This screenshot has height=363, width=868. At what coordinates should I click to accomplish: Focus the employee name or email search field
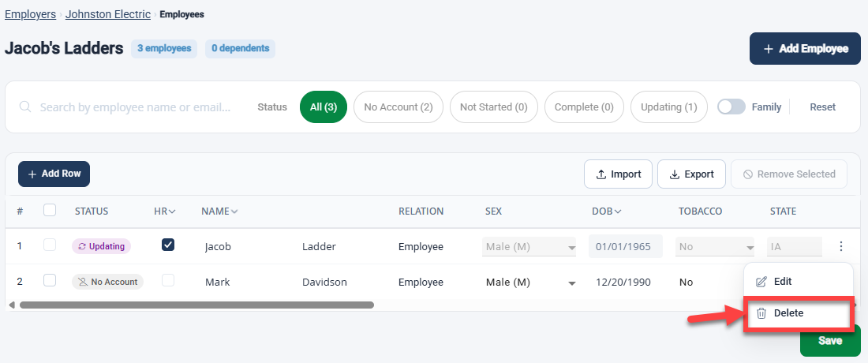coord(134,107)
